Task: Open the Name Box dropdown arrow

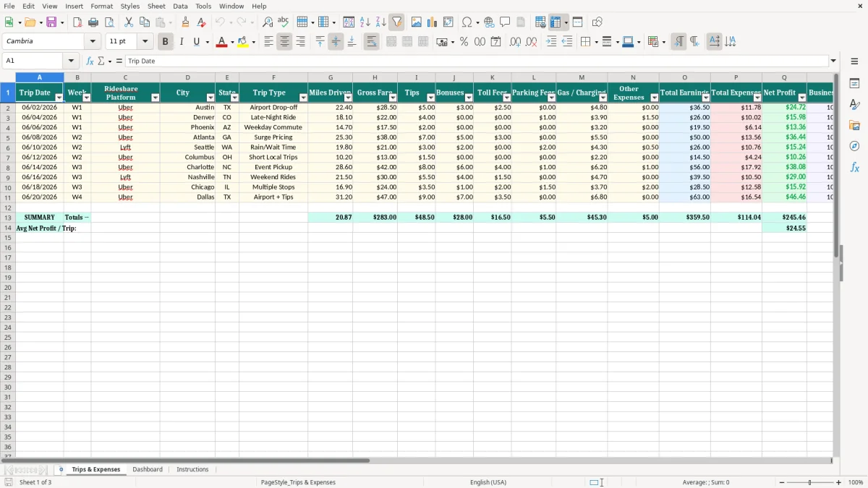Action: (71, 61)
